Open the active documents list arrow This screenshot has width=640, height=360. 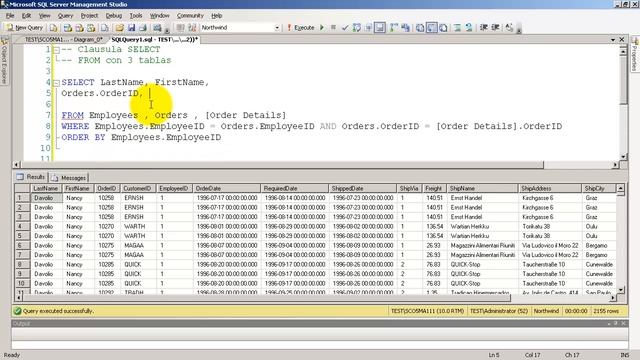(613, 40)
